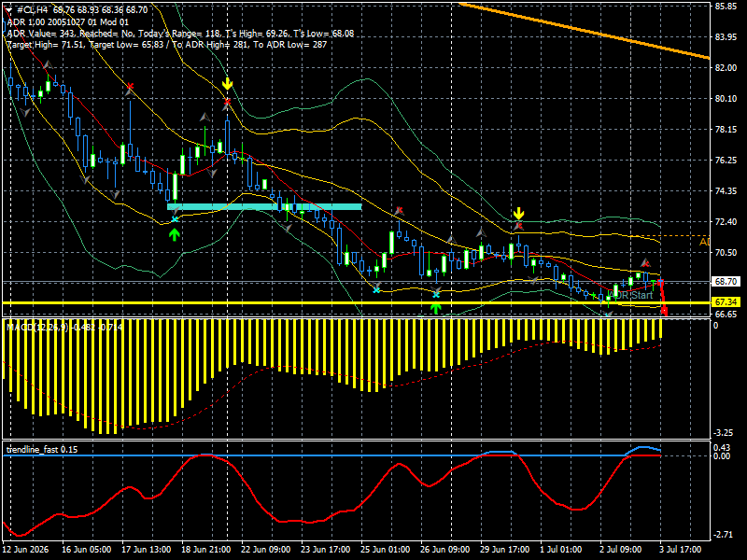The height and width of the screenshot is (560, 747).
Task: Click the "#CL,H4" symbol title text
Action: [33, 10]
